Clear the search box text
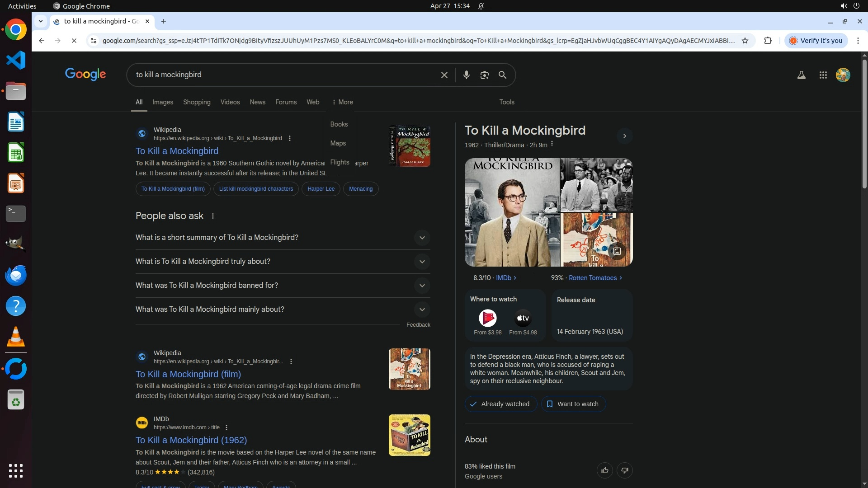This screenshot has height=488, width=868. point(444,75)
